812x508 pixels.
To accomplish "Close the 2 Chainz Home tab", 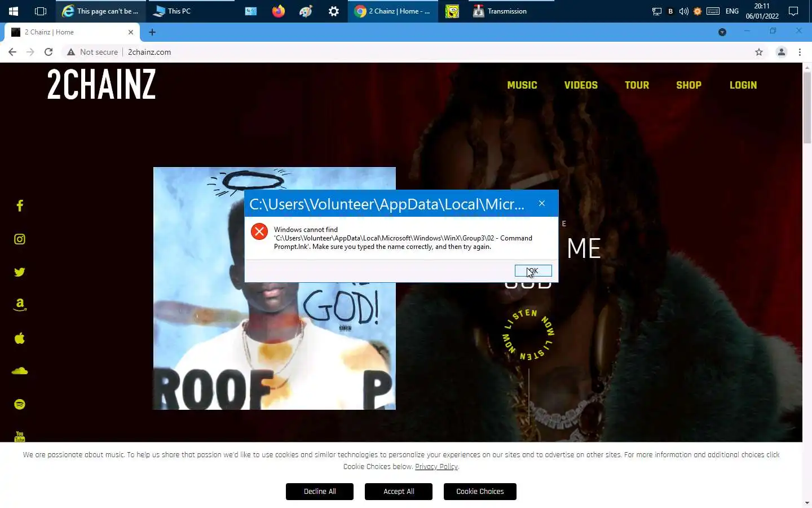I will 131,32.
